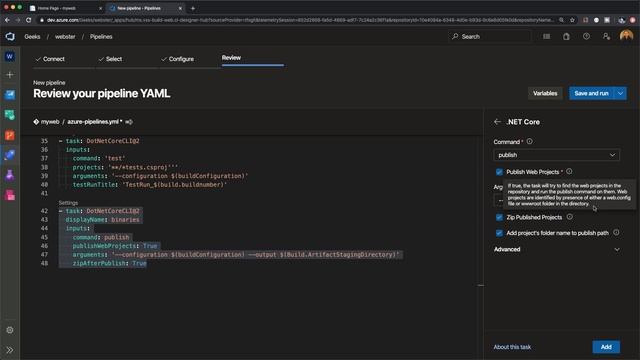Open Save and run dropdown arrow
The width and height of the screenshot is (640, 360).
click(620, 93)
